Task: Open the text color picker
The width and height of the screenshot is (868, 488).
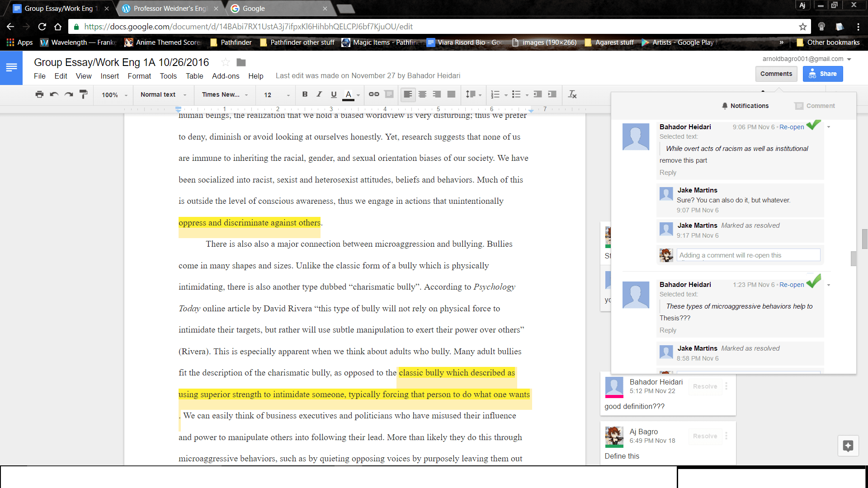Action: click(349, 94)
